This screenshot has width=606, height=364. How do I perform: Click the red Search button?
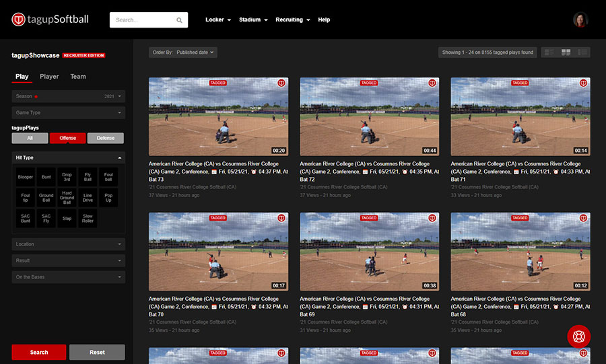(39, 352)
